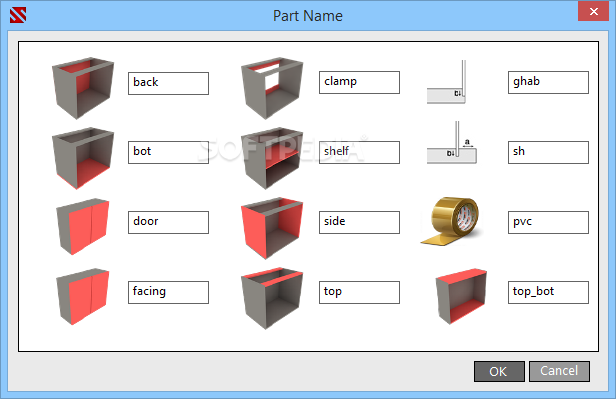Click the bottom panel cabinet icon
Image resolution: width=616 pixels, height=399 pixels.
coord(83,158)
